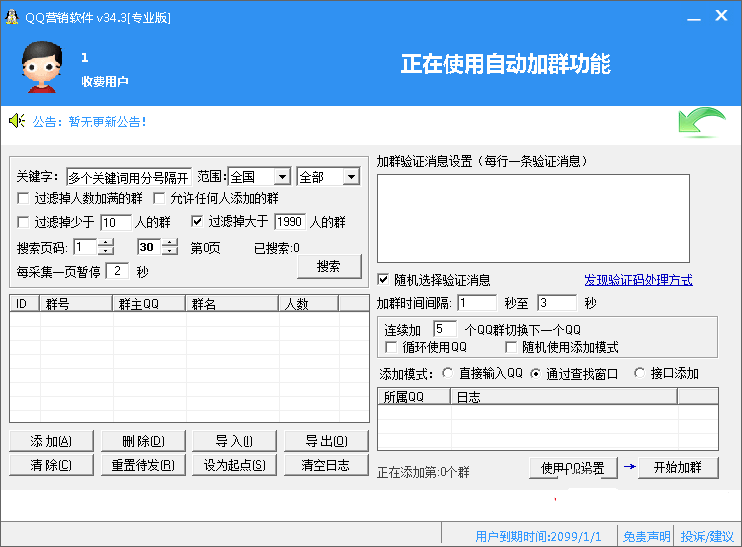
Task: Increase the end page spinner showing 30
Action: pyautogui.click(x=169, y=243)
